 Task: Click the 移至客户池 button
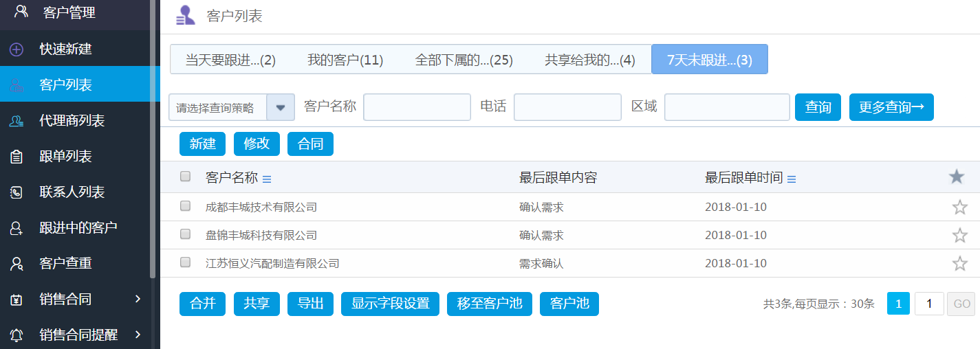tap(489, 304)
